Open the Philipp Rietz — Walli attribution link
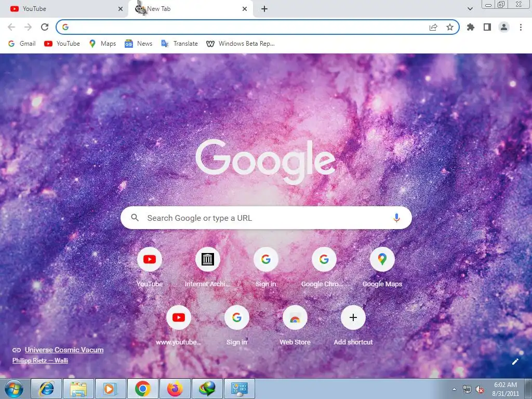 coord(40,361)
